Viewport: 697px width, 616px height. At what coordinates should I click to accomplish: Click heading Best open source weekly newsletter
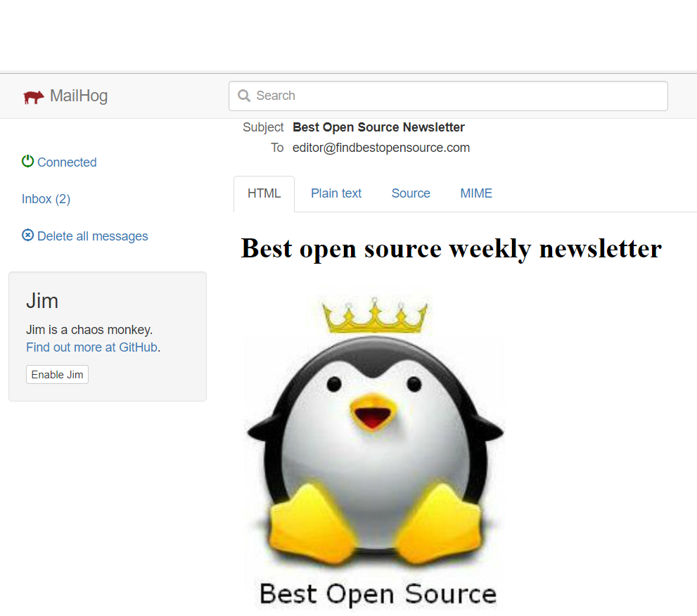point(451,249)
